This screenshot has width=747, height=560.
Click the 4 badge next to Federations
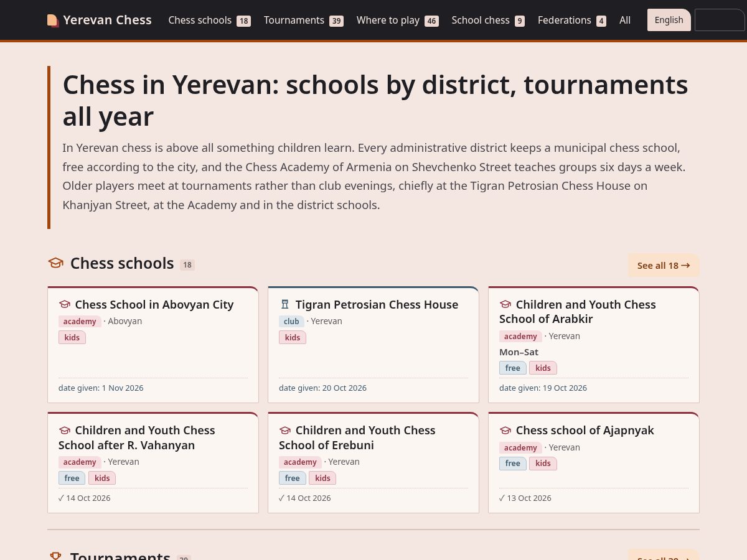[x=601, y=21]
